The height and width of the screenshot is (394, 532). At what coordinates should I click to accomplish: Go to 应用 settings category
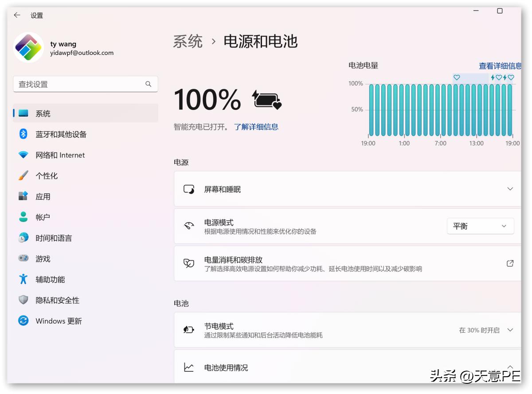click(x=43, y=196)
